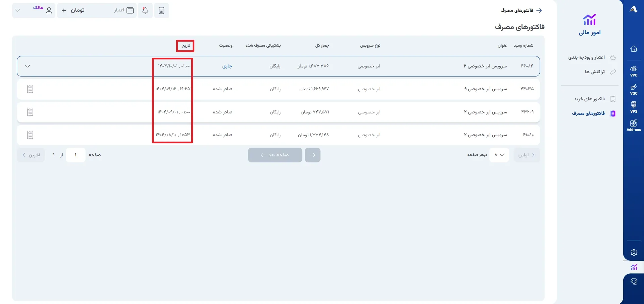Viewport: 644px width, 304px height.
Task: Click the جاری status in first row
Action: 227,66
